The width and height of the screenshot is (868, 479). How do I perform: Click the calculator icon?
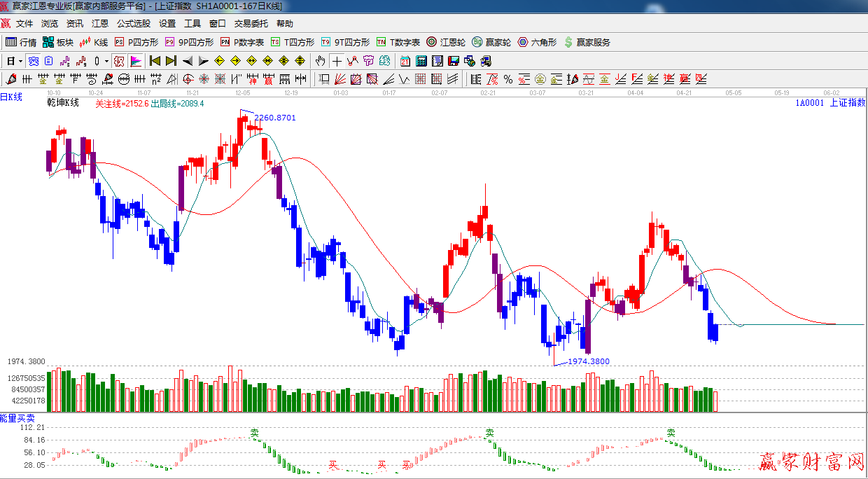[x=421, y=61]
